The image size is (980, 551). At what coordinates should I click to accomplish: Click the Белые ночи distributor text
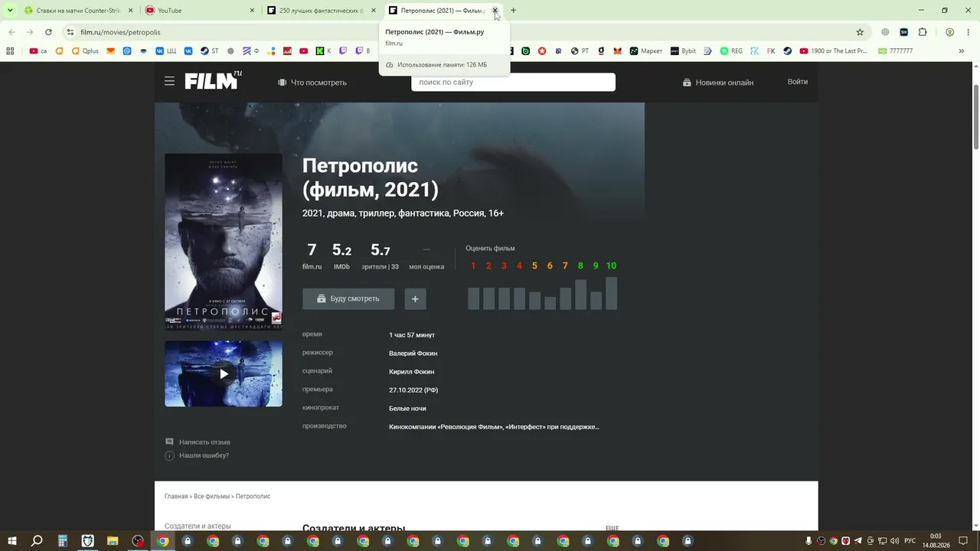point(407,409)
